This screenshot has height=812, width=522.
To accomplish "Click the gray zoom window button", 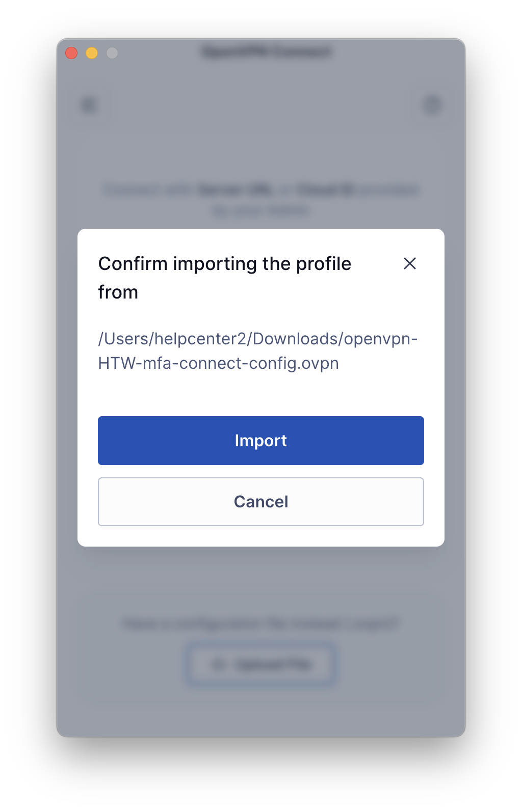I will pyautogui.click(x=112, y=53).
